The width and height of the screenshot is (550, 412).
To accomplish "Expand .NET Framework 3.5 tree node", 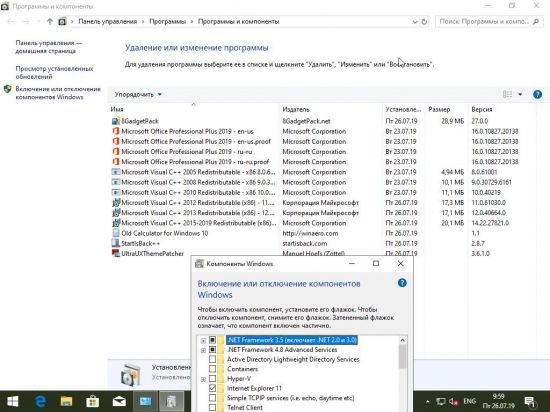I will coord(203,340).
